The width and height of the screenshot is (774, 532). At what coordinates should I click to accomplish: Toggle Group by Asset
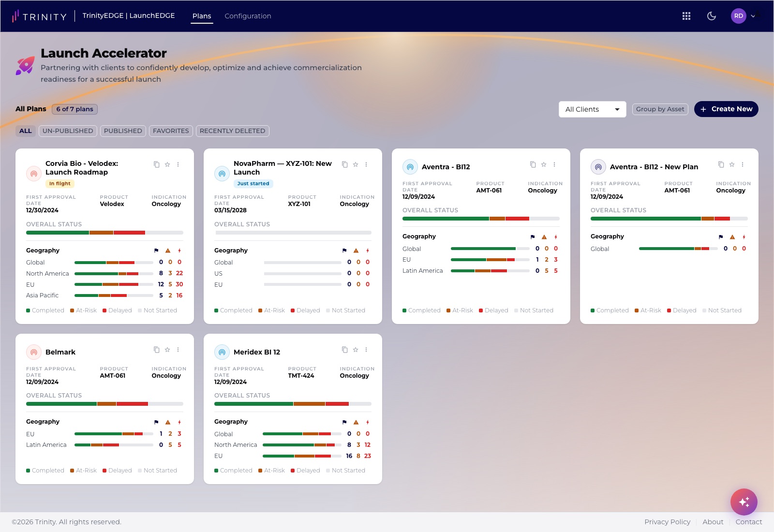pos(660,109)
